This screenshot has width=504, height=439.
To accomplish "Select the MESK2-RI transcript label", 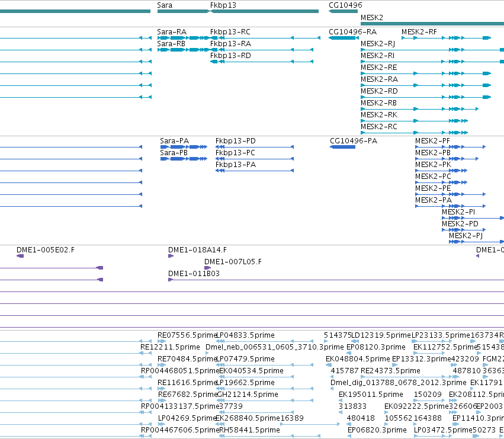I will 377,56.
